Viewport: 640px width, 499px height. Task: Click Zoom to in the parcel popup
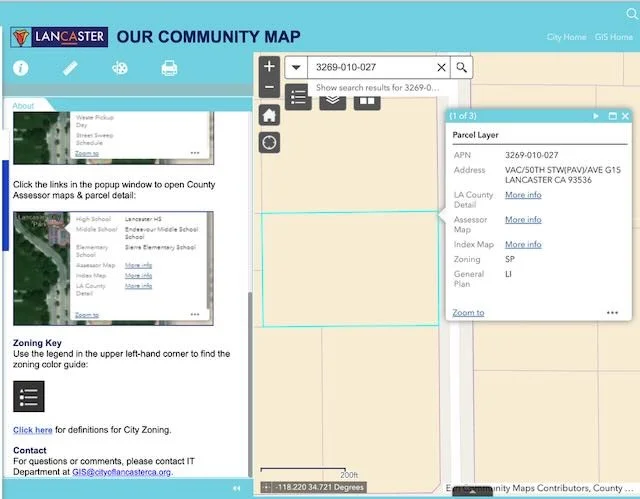pos(468,313)
